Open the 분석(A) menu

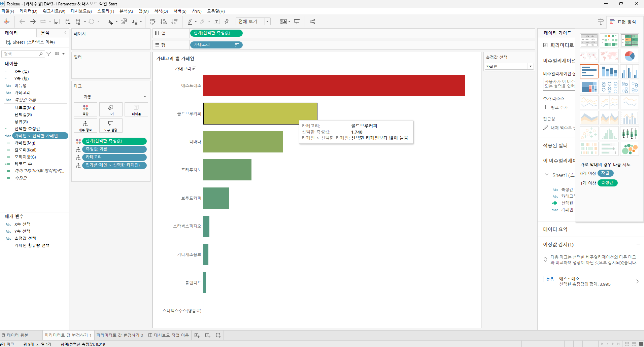[126, 11]
